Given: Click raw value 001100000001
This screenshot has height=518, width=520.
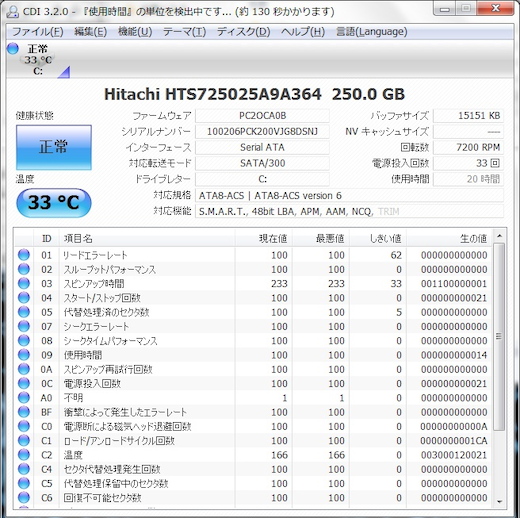Looking at the screenshot, I should click(454, 284).
